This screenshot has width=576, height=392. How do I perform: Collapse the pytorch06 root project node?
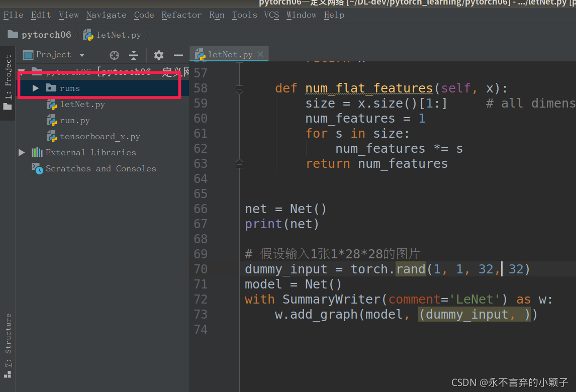[22, 71]
